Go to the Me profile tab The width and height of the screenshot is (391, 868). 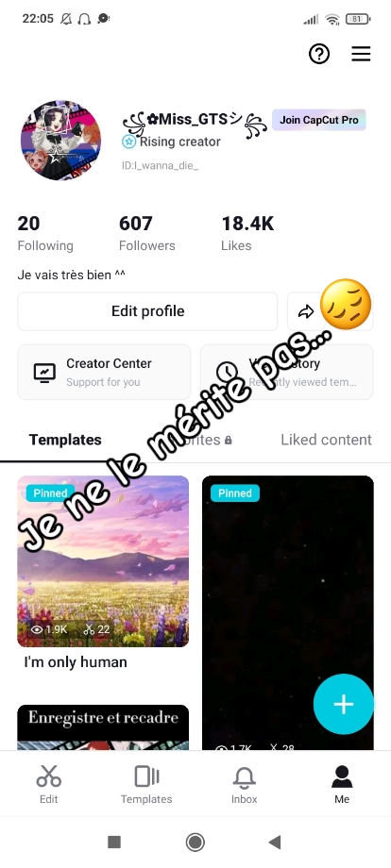(342, 784)
